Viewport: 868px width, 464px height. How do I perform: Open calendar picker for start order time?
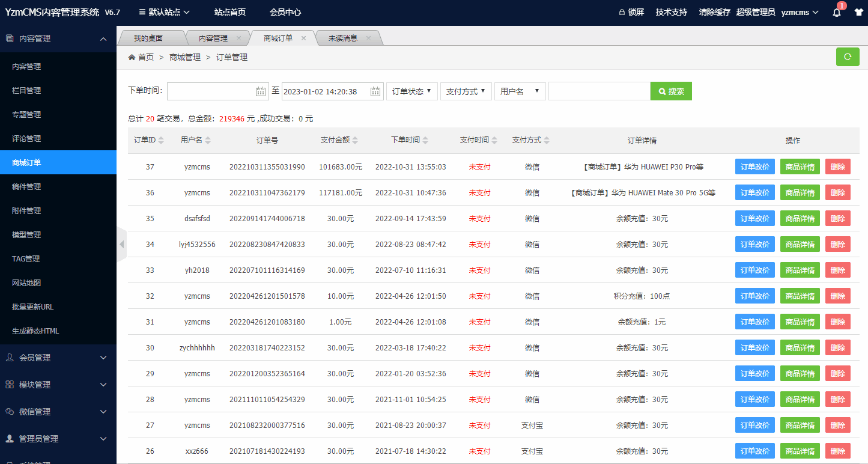261,91
